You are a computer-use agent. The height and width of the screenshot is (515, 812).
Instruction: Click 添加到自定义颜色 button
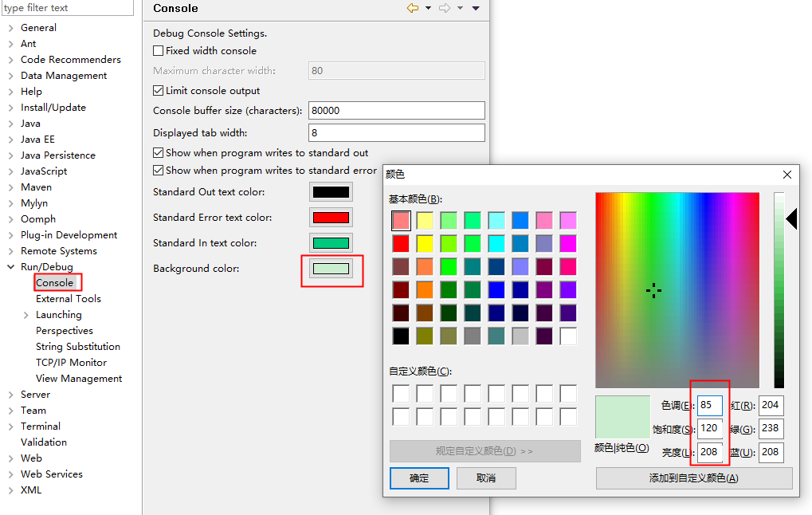[x=694, y=478]
